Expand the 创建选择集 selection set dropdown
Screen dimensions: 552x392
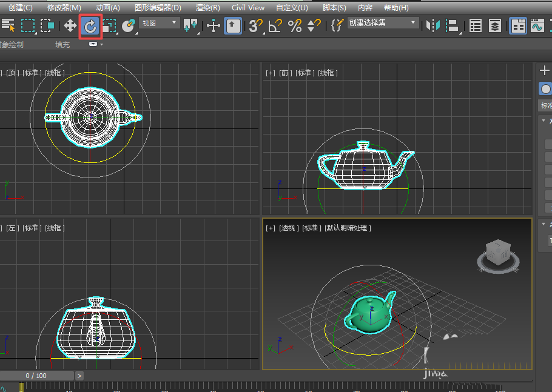(414, 23)
